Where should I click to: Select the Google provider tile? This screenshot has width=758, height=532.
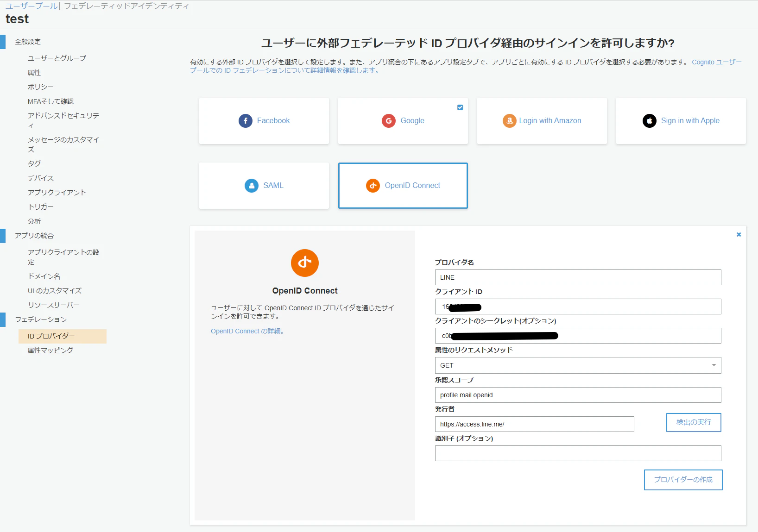[403, 121]
